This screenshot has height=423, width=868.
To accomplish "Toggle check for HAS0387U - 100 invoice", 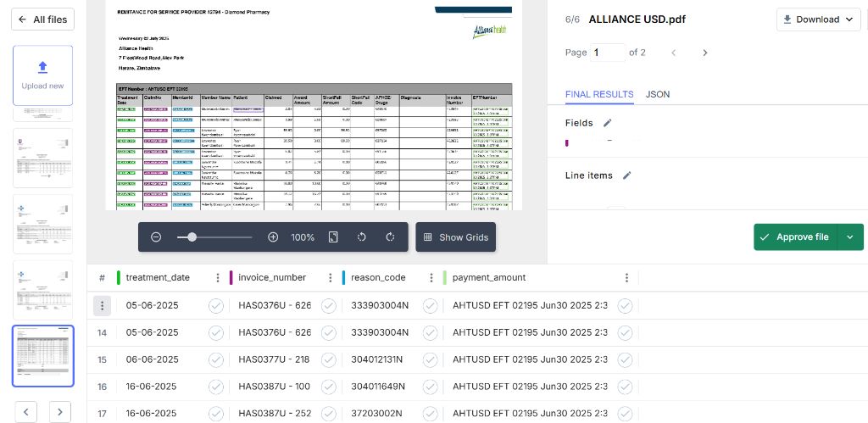I will [x=329, y=387].
